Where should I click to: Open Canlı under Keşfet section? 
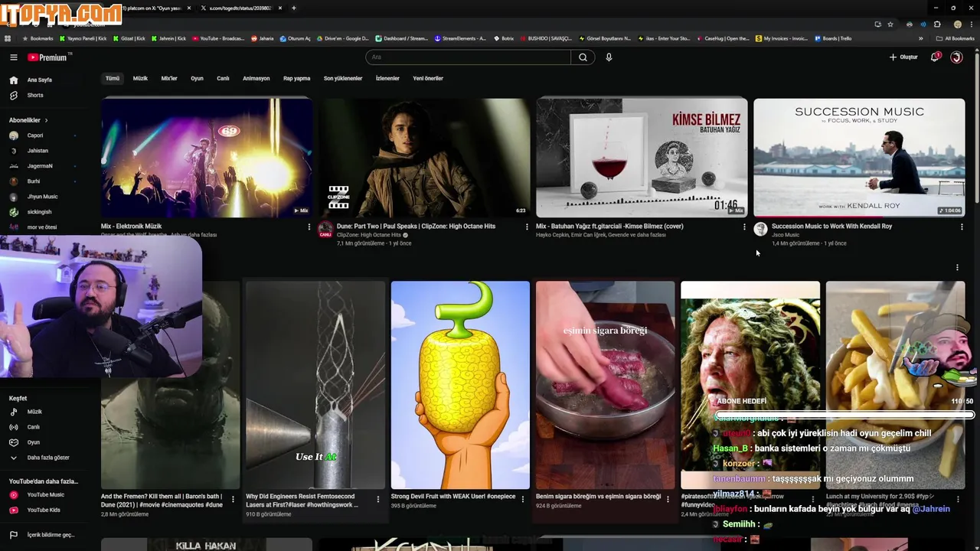tap(33, 427)
